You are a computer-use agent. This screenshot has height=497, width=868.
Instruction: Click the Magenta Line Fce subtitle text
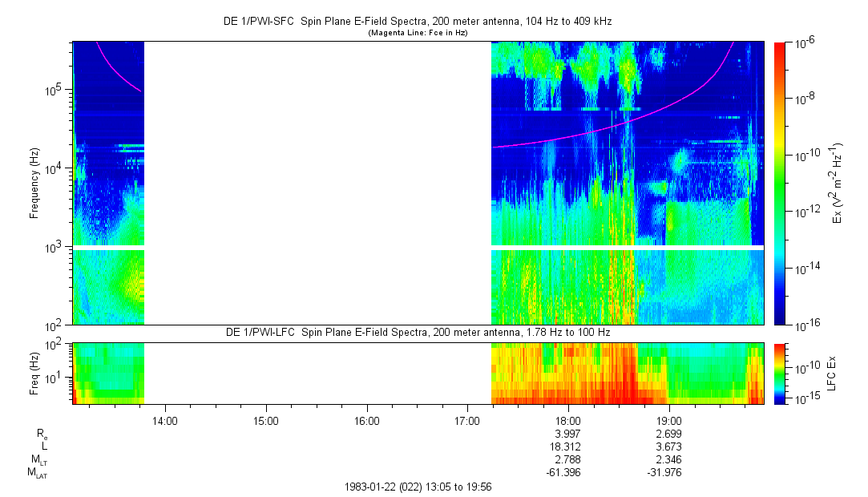pos(417,34)
